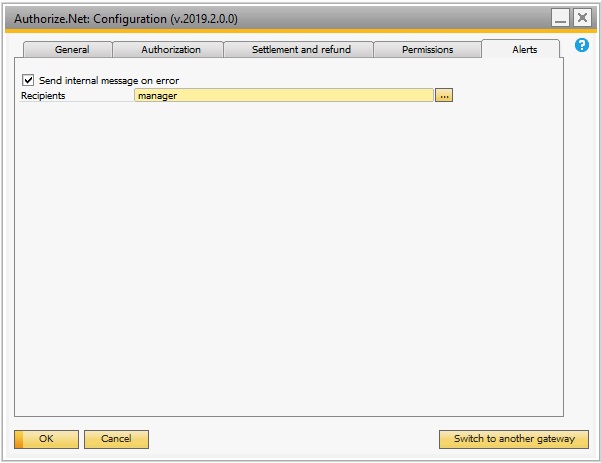The image size is (601, 463).
Task: Click the empty area of the Alerts panel
Action: (289, 257)
